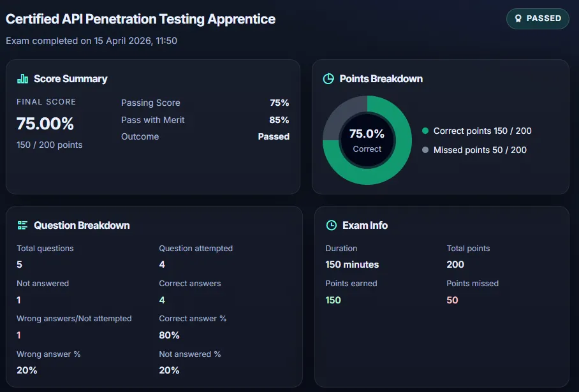Click the gray dot next to Missed points
579x392 pixels.
pyautogui.click(x=425, y=150)
